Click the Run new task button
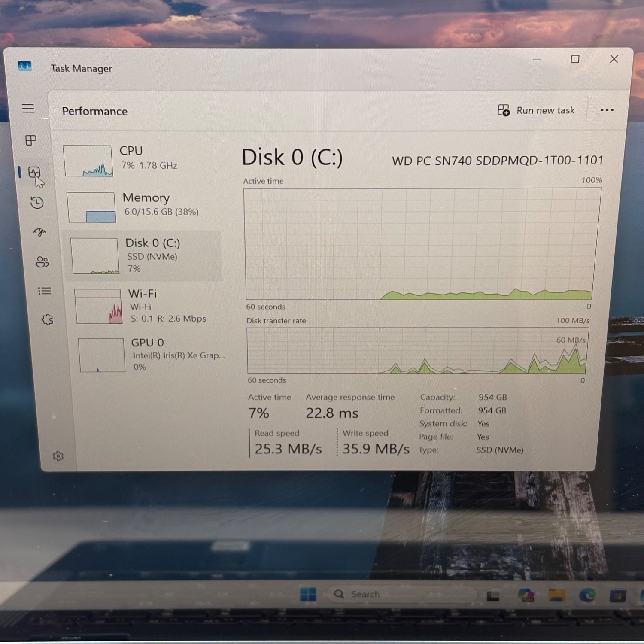This screenshot has height=644, width=644. click(x=536, y=111)
